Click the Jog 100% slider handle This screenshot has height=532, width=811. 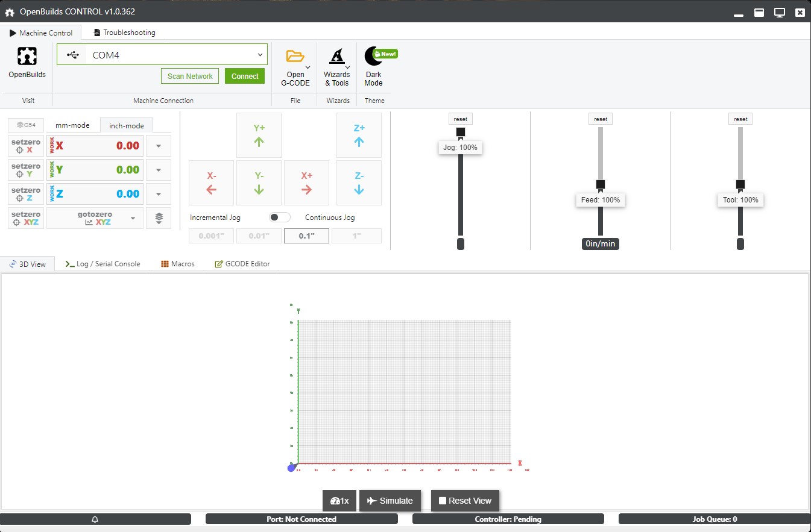point(461,132)
